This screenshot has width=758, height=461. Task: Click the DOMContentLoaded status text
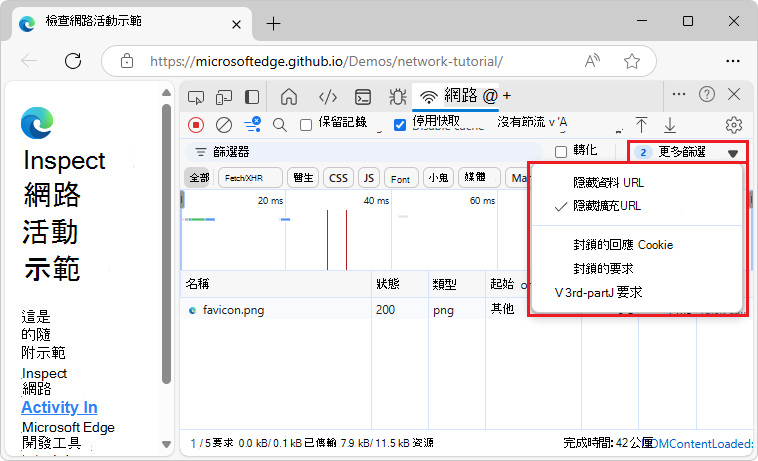tap(703, 444)
